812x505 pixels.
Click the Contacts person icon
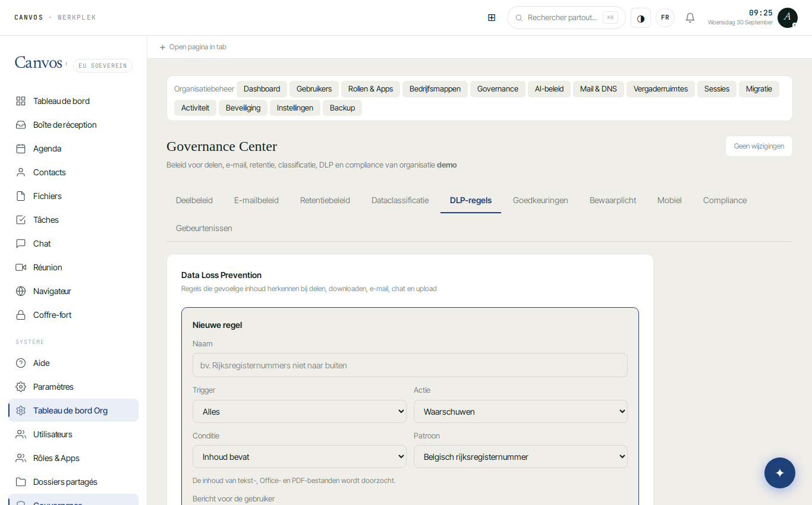[21, 172]
